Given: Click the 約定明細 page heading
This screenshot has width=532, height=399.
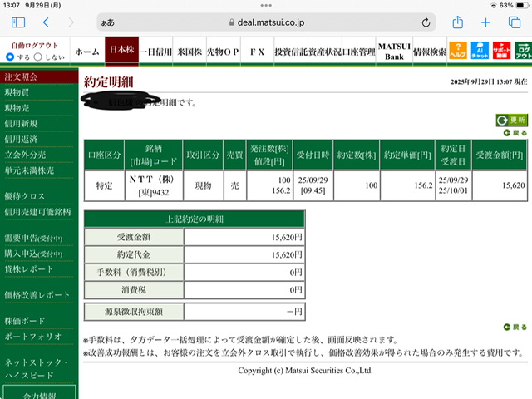Looking at the screenshot, I should tap(109, 82).
